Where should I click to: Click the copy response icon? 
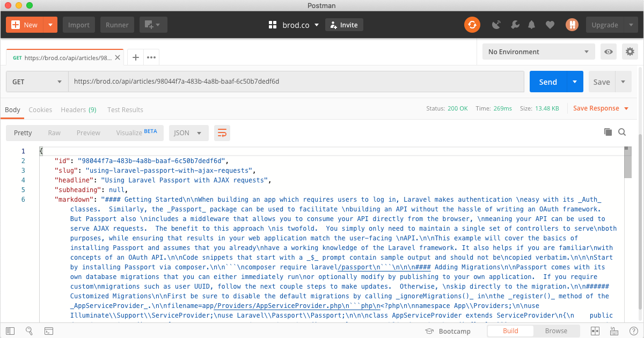tap(608, 131)
